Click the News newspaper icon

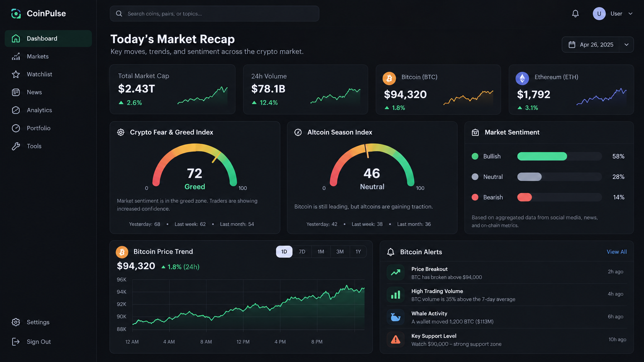16,92
